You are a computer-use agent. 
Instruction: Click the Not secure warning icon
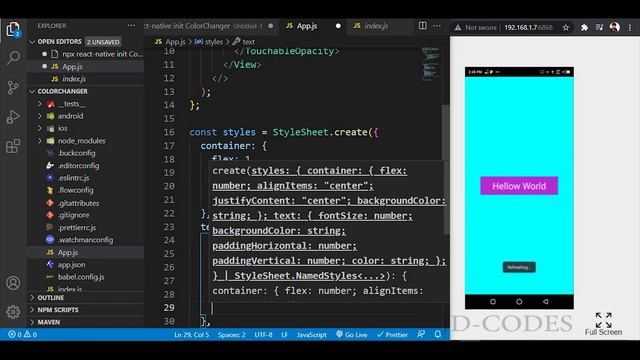pyautogui.click(x=458, y=27)
